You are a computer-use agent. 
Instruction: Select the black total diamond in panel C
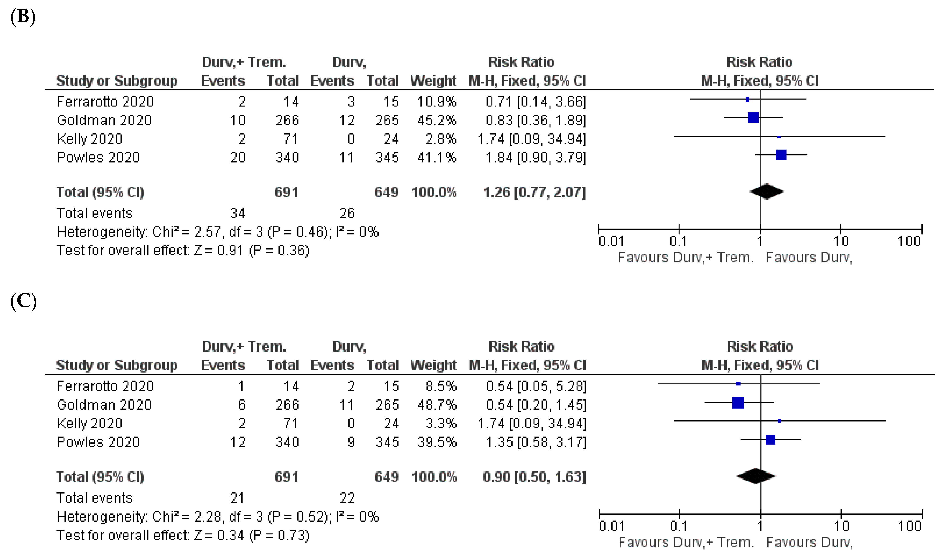click(756, 476)
